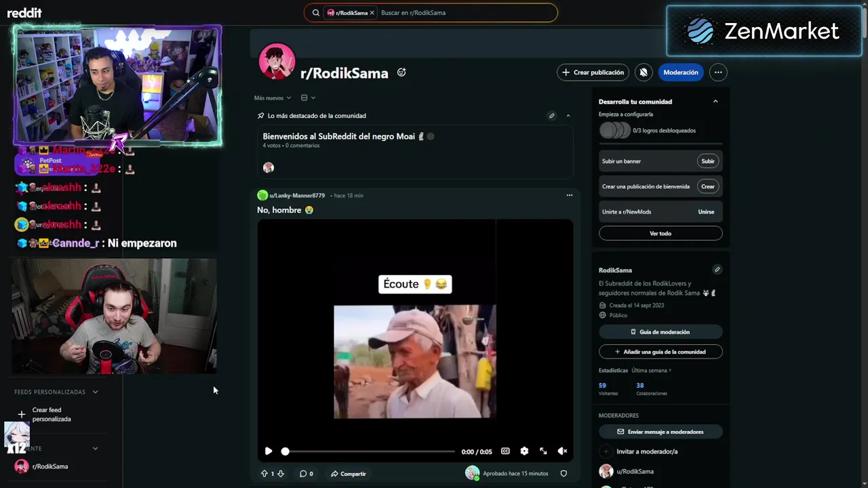Image resolution: width=868 pixels, height=488 pixels.
Task: Click the 'Ver todo' button
Action: pyautogui.click(x=660, y=233)
